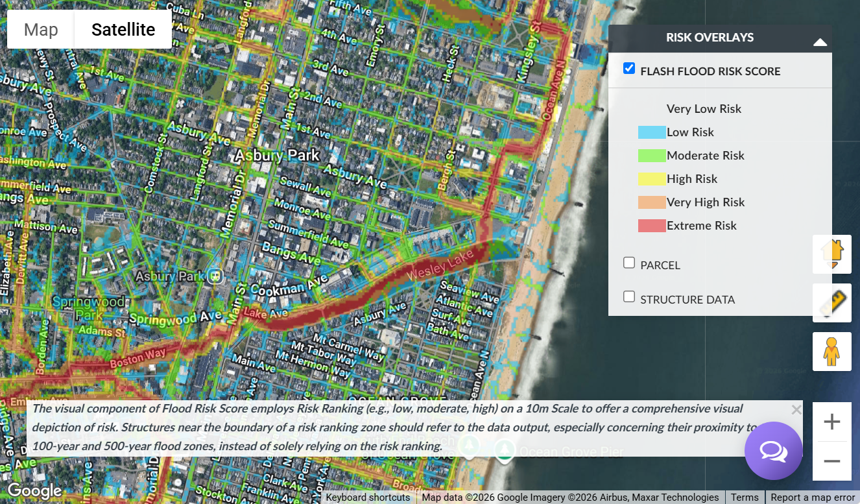This screenshot has width=860, height=504.
Task: Click the Extreme Risk red swatch
Action: (652, 226)
